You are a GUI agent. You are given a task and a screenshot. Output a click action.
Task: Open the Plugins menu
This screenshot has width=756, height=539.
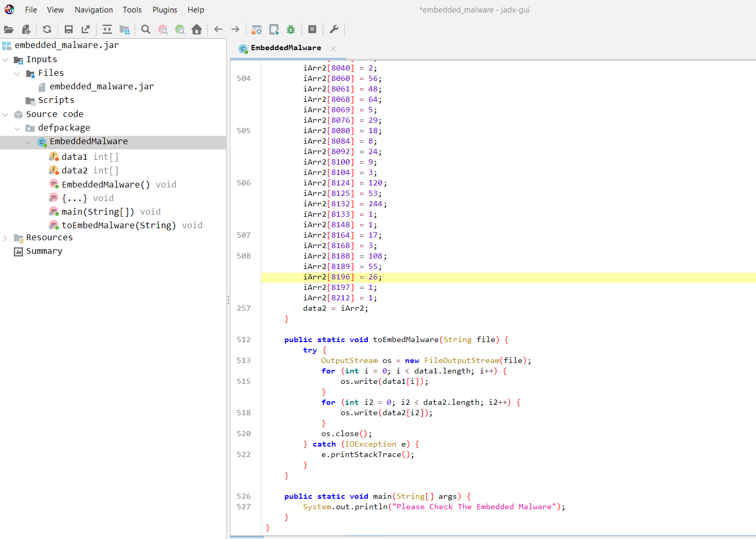(165, 10)
